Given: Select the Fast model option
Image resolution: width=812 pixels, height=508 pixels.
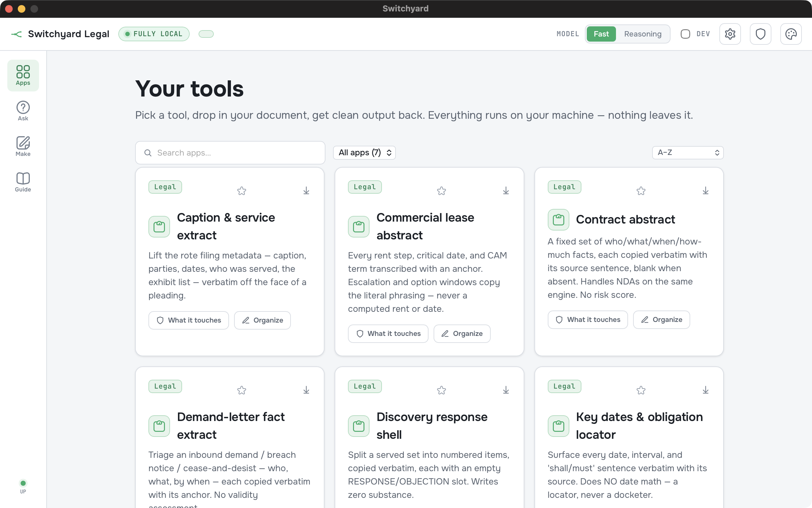Looking at the screenshot, I should [x=601, y=34].
